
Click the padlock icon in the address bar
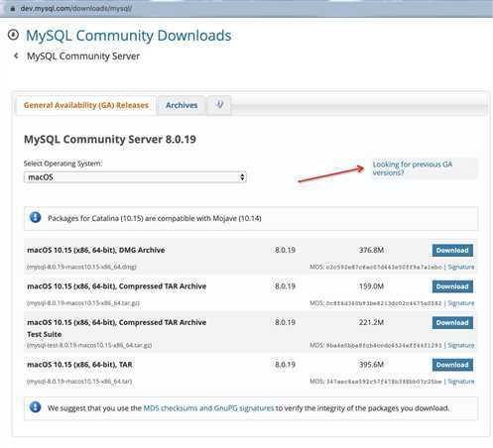pos(12,9)
